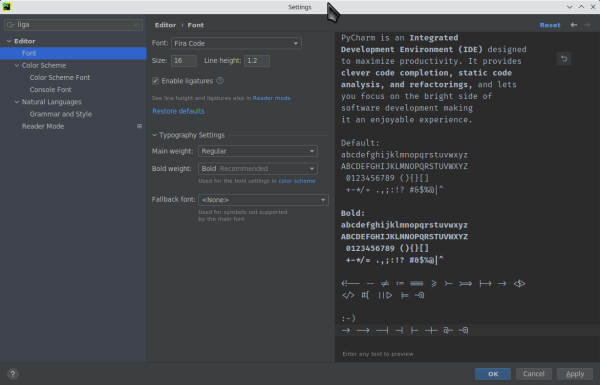Collapse the Typography Settings section

coord(155,135)
